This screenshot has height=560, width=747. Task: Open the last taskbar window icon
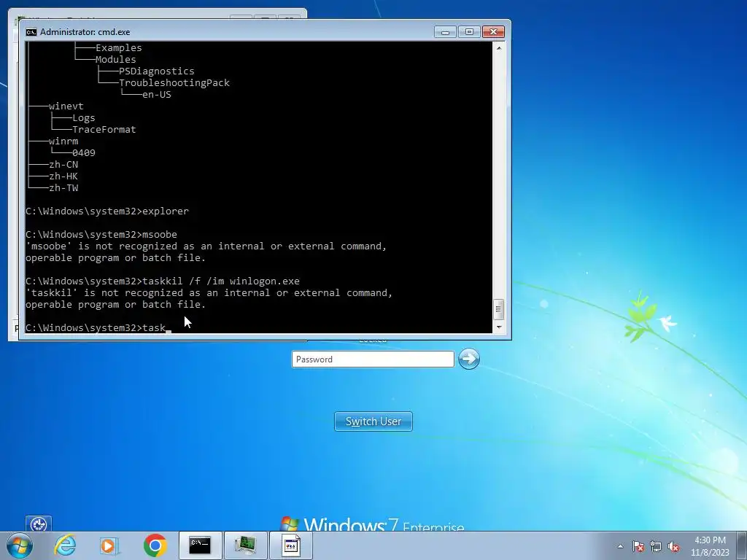pyautogui.click(x=290, y=545)
